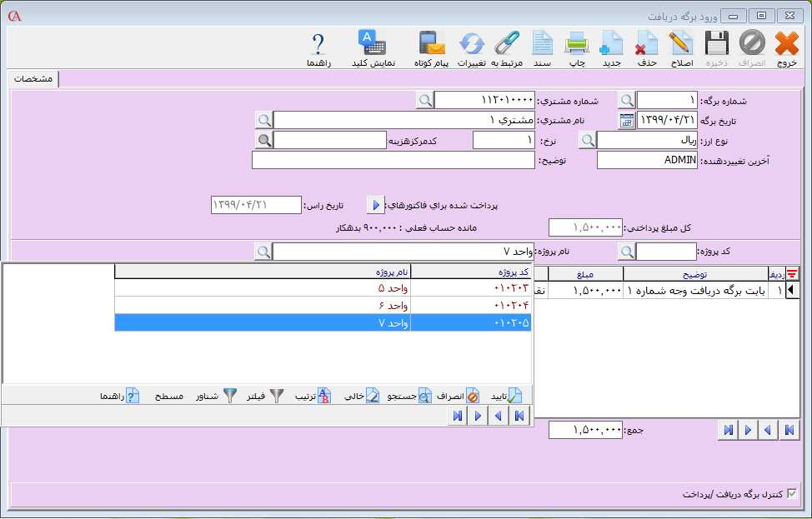Image resolution: width=812 pixels, height=519 pixels.
Task: Click the Edit (اصلاح) pencil icon
Action: click(x=681, y=47)
